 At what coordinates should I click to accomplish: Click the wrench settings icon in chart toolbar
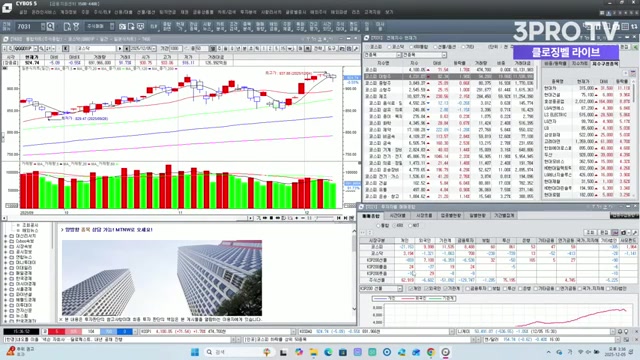tap(356, 48)
